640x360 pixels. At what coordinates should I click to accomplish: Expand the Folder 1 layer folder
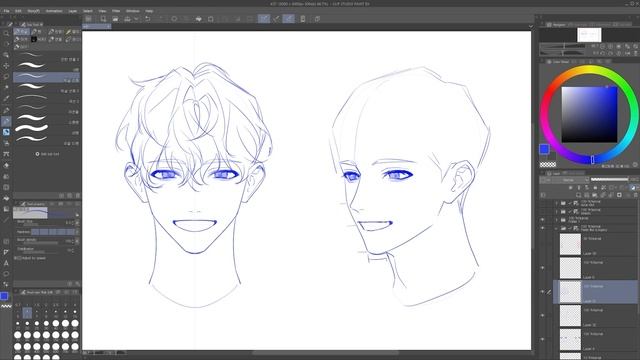[x=556, y=220]
